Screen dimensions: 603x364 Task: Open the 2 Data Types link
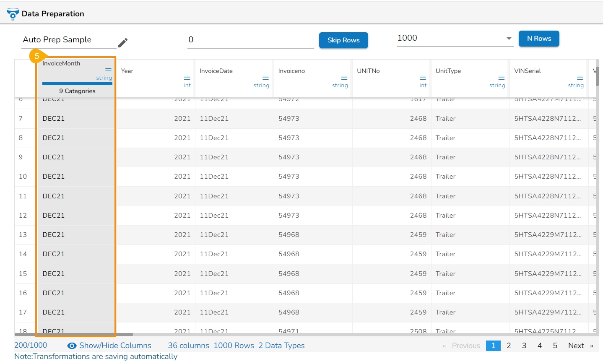[281, 346]
